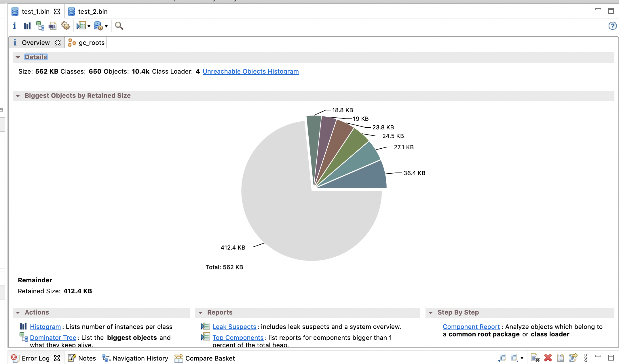Viewport: 619px width, 364px height.
Task: Collapse the Details section
Action: [18, 57]
